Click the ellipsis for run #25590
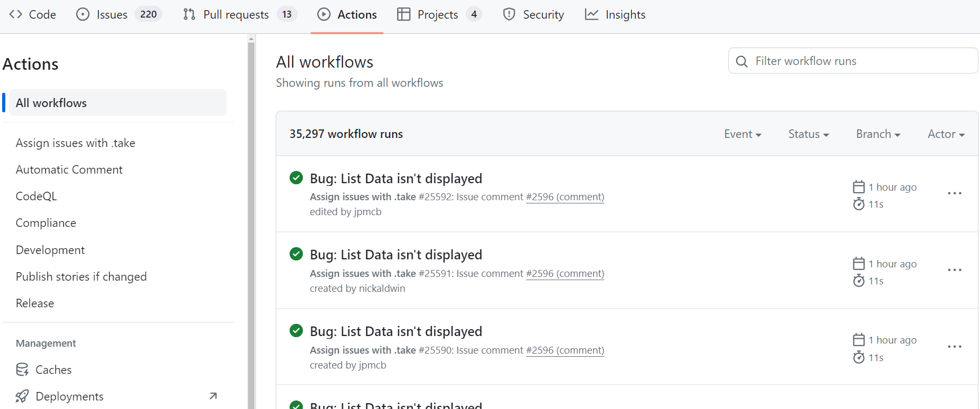Image resolution: width=980 pixels, height=409 pixels. [954, 347]
